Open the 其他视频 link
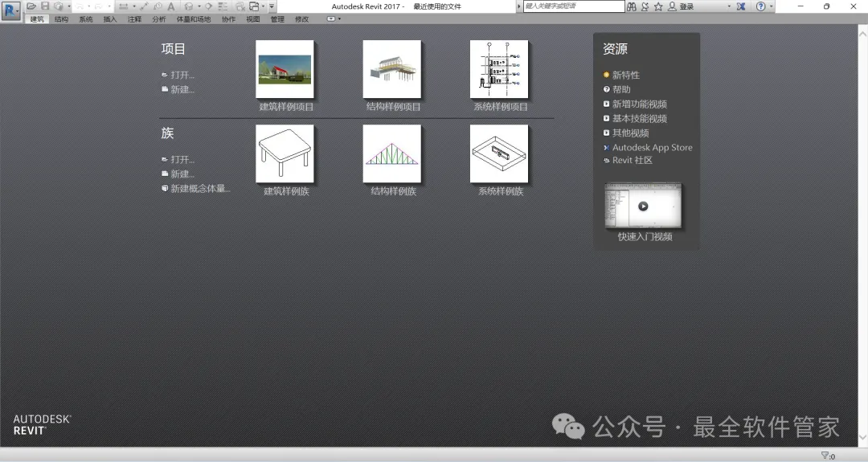This screenshot has height=462, width=868. pos(631,133)
